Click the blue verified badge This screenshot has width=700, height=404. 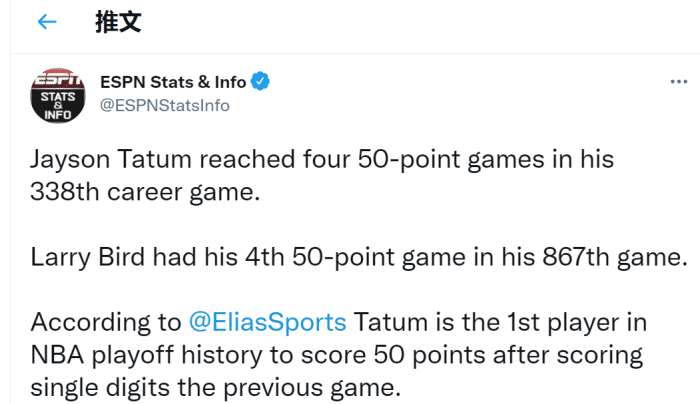260,81
